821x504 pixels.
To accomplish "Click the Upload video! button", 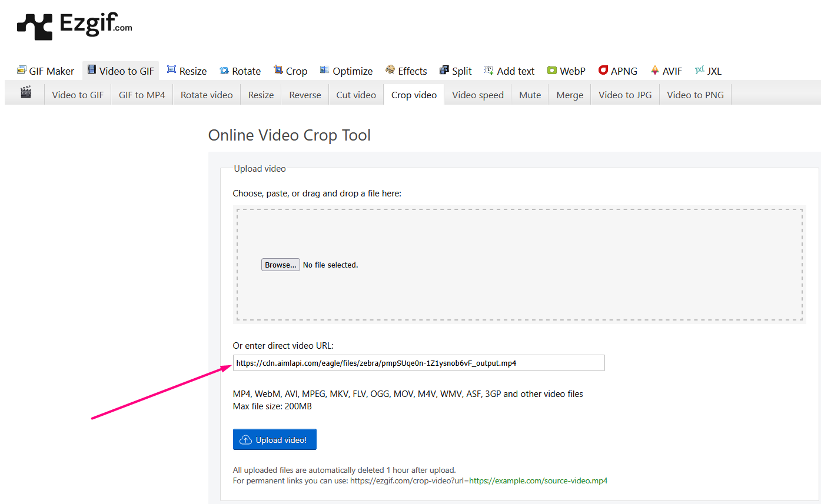I will pyautogui.click(x=274, y=440).
